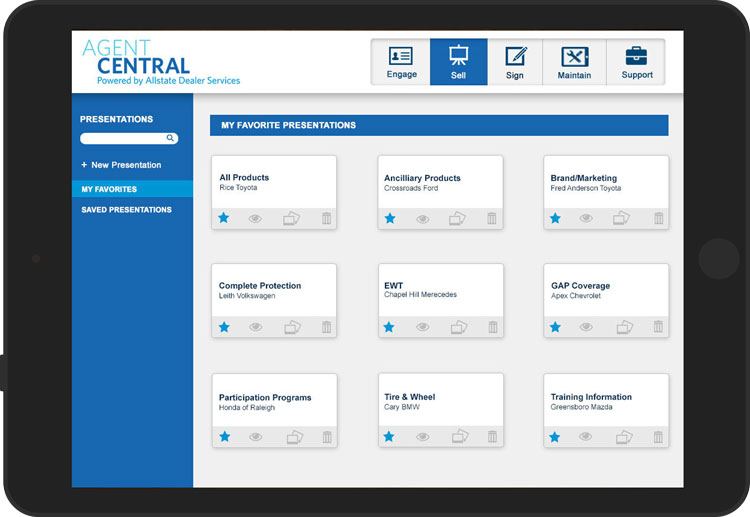Toggle star on Participation Programs

click(224, 437)
